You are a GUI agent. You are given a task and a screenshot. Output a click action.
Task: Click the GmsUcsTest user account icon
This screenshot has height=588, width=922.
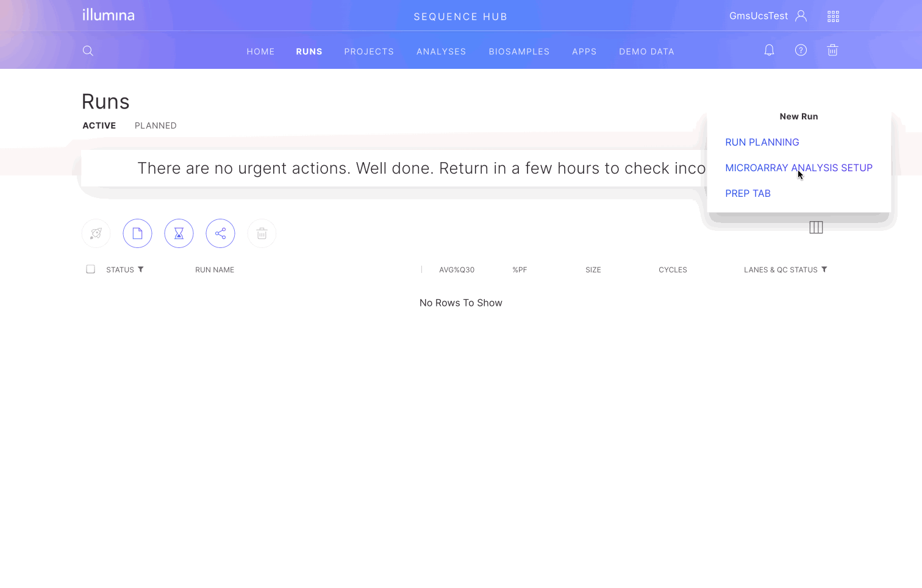tap(801, 16)
